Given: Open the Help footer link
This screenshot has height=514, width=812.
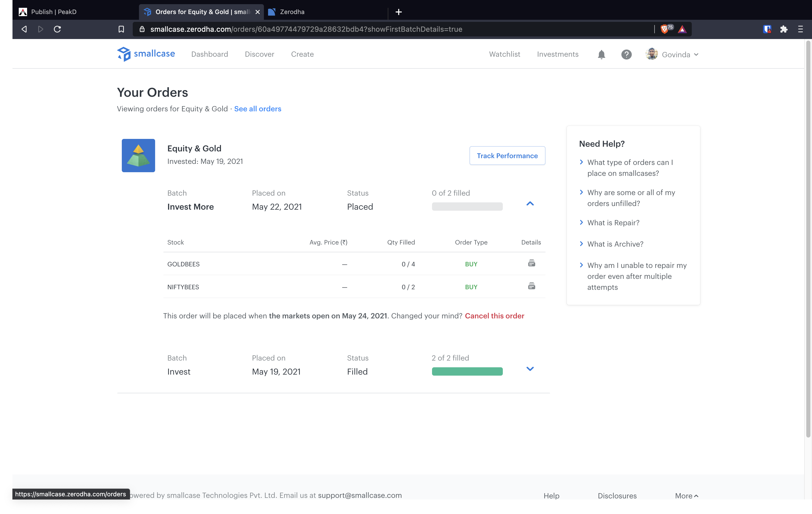Looking at the screenshot, I should coord(551,496).
